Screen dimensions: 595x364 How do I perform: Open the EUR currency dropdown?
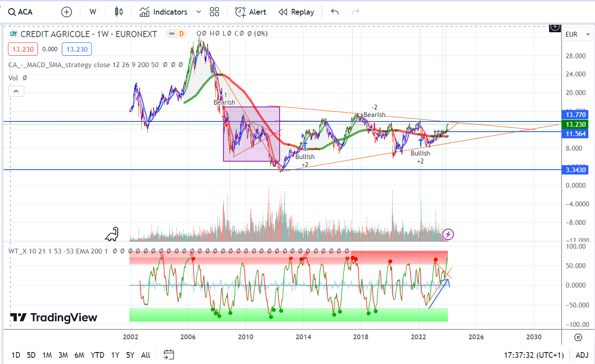click(x=577, y=34)
